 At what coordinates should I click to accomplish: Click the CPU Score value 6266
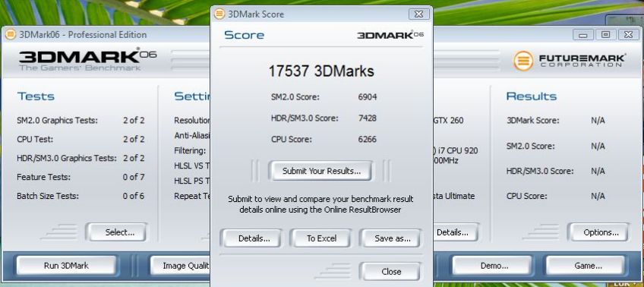click(x=367, y=140)
